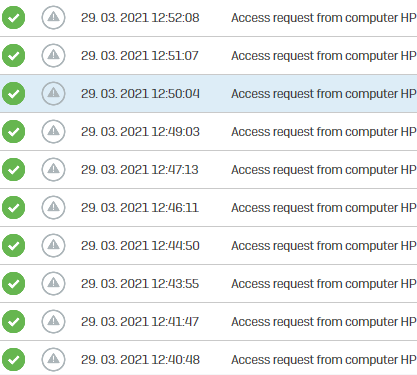This screenshot has height=375, width=417.
Task: Select Access request text in 12:46:11 row
Action: 324,208
